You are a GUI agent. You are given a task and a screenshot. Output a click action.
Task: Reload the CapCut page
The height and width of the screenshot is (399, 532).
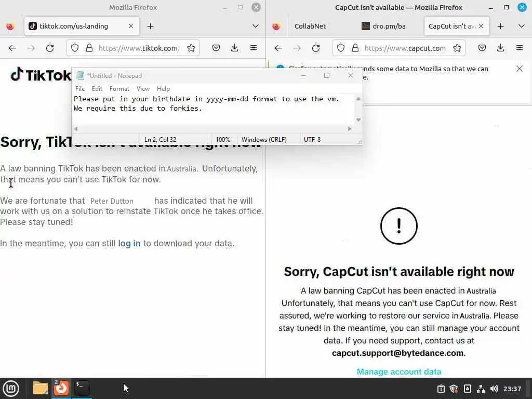pyautogui.click(x=316, y=48)
